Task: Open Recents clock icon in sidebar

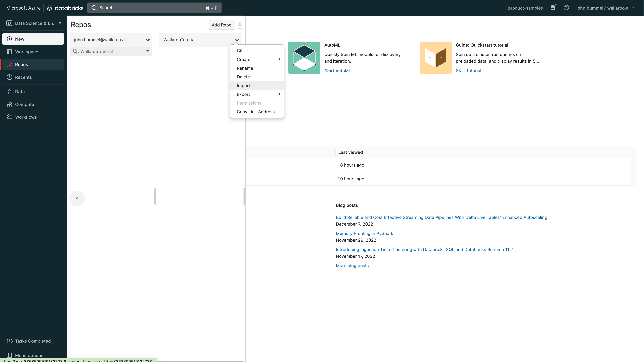Action: 10,77
